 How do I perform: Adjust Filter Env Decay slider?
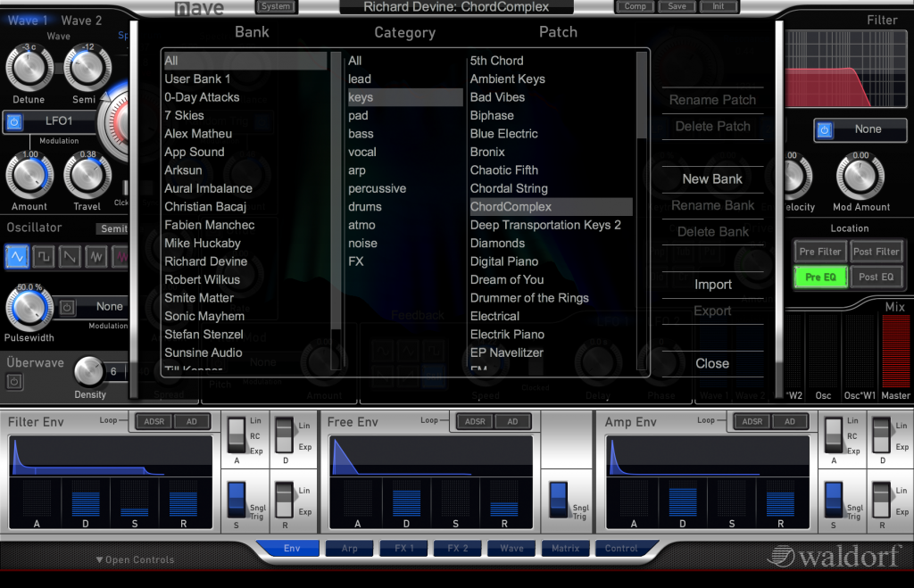pyautogui.click(x=85, y=498)
